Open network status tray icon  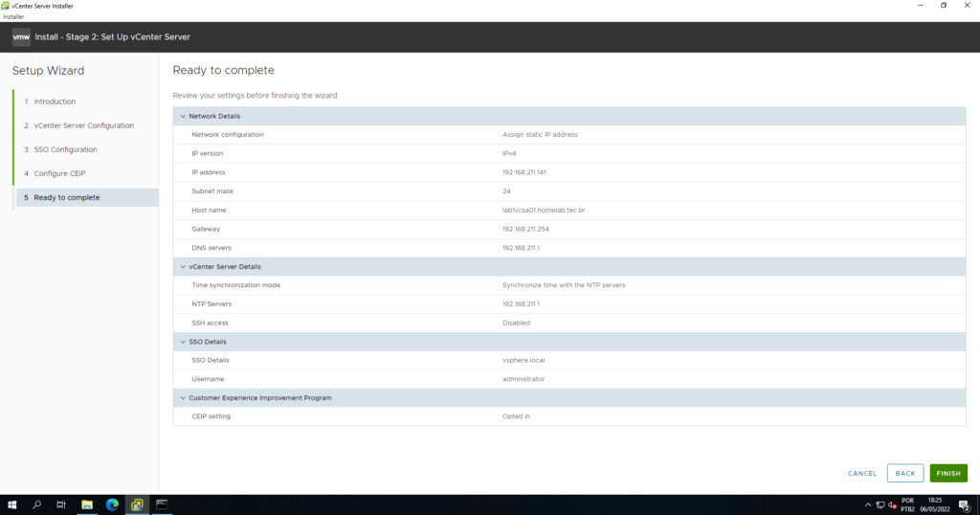[x=880, y=505]
